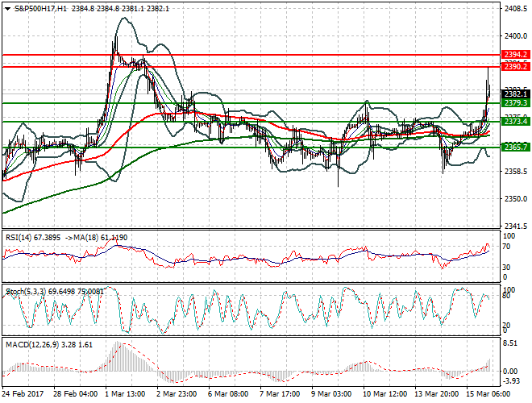Screen dimensions: 532x403
Task: Click the black 2382.1 current price label
Action: [515, 94]
